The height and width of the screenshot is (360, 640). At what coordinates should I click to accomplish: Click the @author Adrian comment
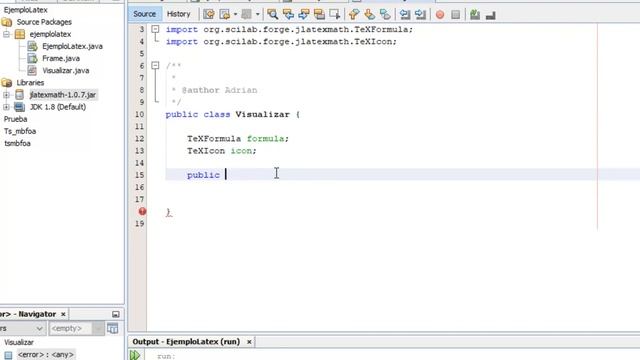pos(219,90)
